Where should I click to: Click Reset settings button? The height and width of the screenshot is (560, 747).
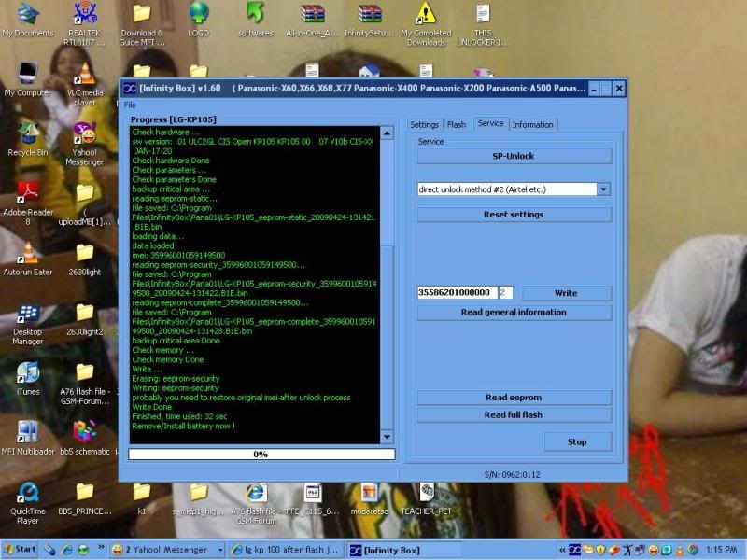(x=514, y=215)
